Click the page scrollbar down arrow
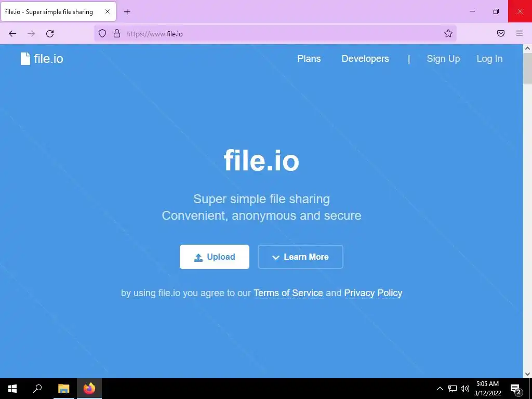 (527, 374)
